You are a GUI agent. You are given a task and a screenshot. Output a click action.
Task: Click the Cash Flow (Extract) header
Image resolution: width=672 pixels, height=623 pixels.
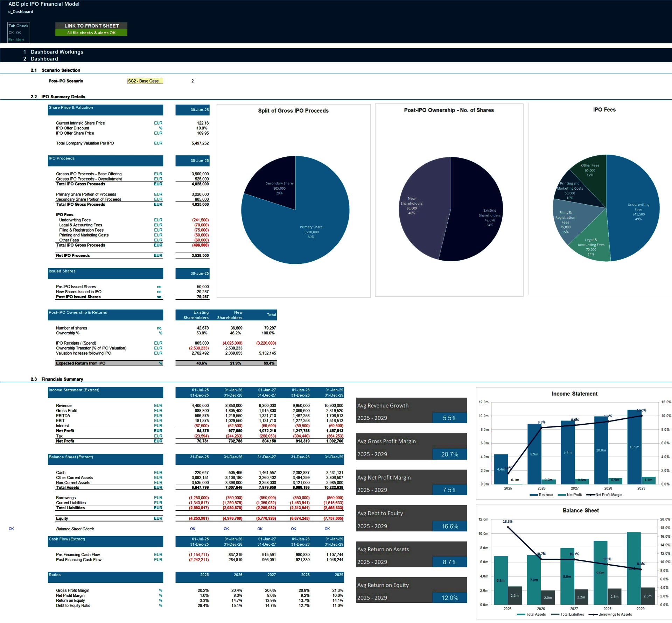click(105, 541)
